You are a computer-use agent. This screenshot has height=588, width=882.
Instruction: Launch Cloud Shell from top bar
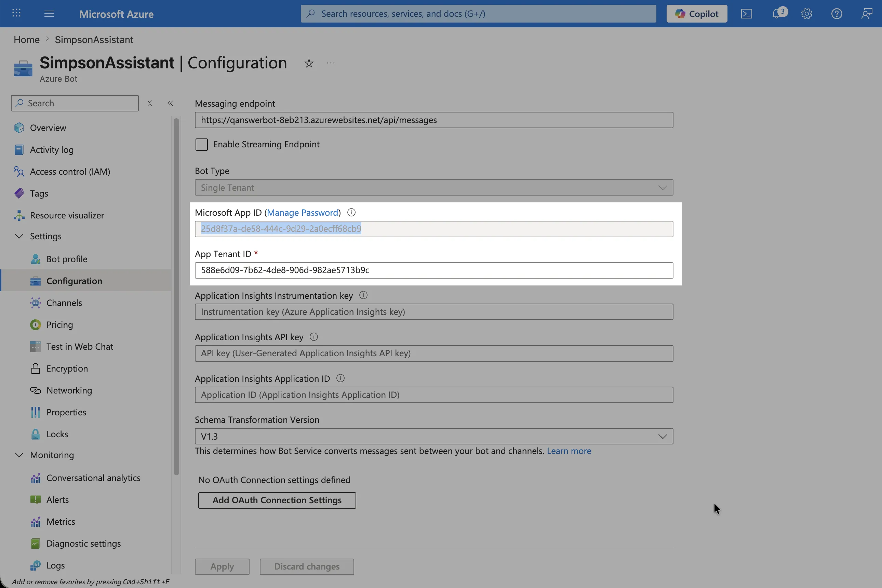point(746,14)
